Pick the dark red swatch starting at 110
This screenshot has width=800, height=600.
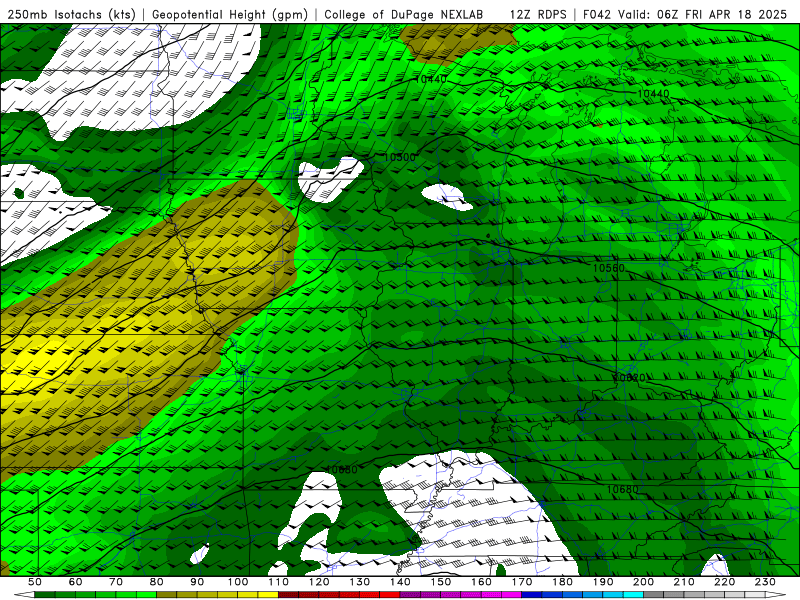click(x=288, y=595)
